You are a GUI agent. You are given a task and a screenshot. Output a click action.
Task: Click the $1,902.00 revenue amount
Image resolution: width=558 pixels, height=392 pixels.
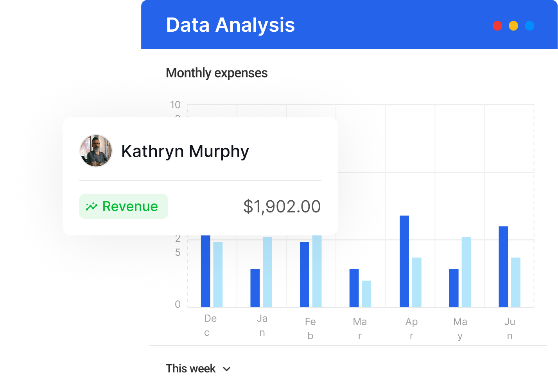[282, 207]
